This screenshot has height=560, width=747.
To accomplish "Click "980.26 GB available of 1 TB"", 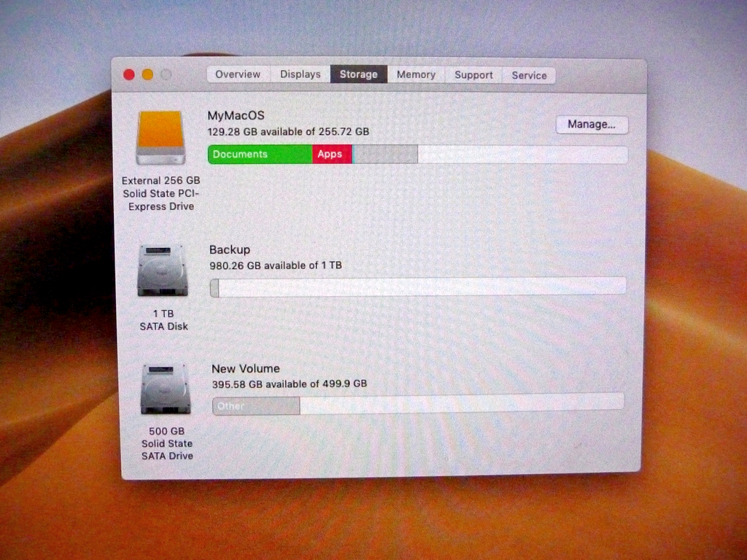I will tap(276, 265).
